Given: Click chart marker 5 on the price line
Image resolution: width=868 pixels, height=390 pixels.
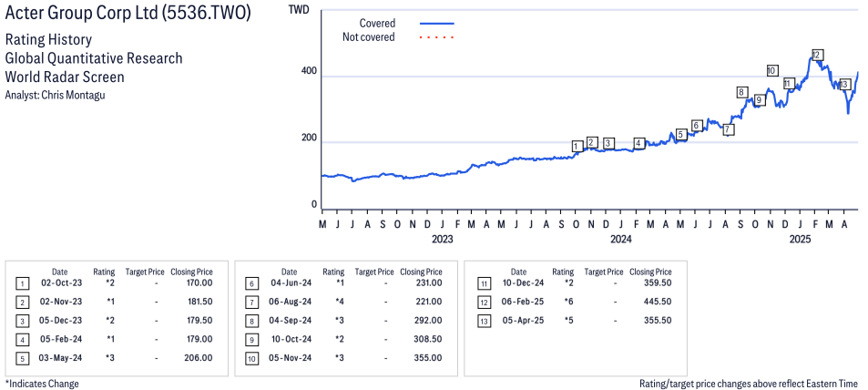Looking at the screenshot, I should pos(681,134).
